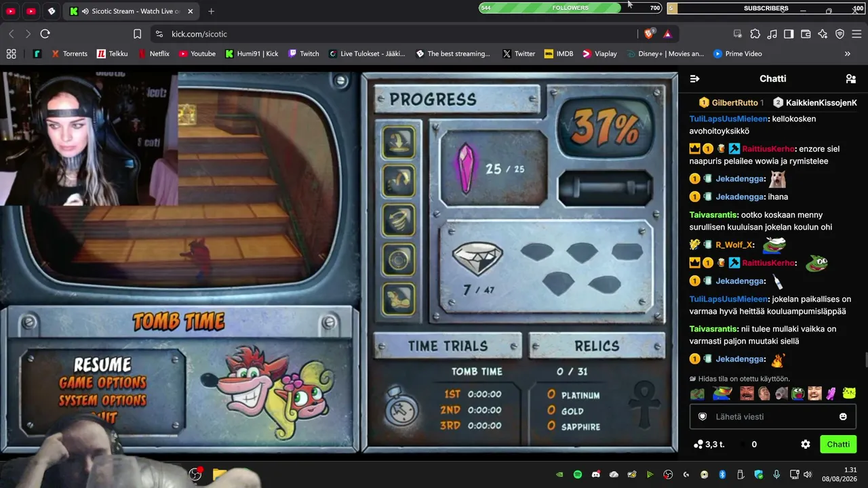
Task: Click TuliLapsUusMieleen name in kellokosken message
Action: click(729, 119)
